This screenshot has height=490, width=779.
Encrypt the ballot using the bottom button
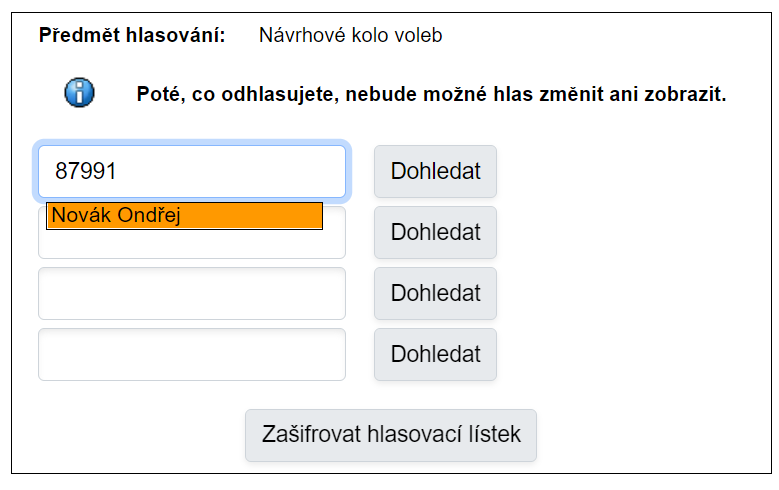pos(391,435)
